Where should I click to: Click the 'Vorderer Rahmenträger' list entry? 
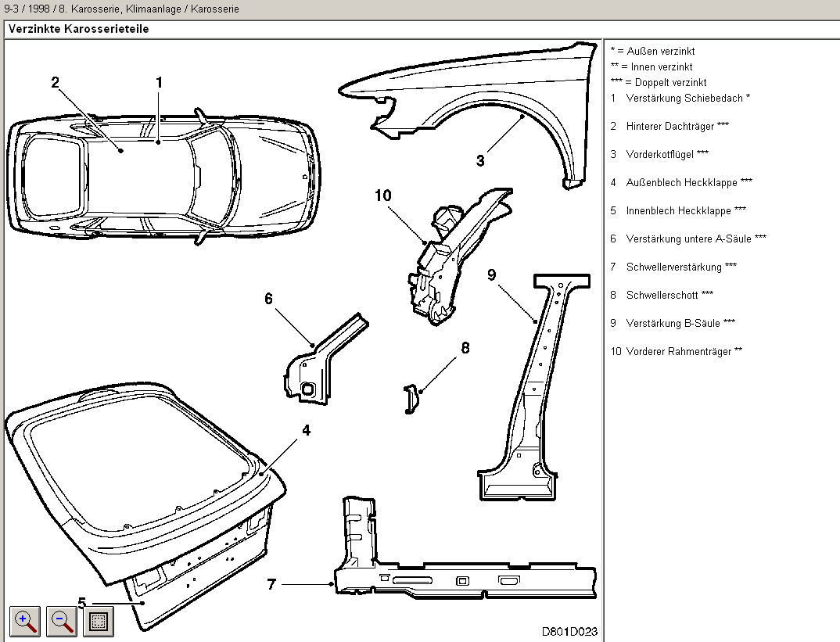tap(677, 351)
